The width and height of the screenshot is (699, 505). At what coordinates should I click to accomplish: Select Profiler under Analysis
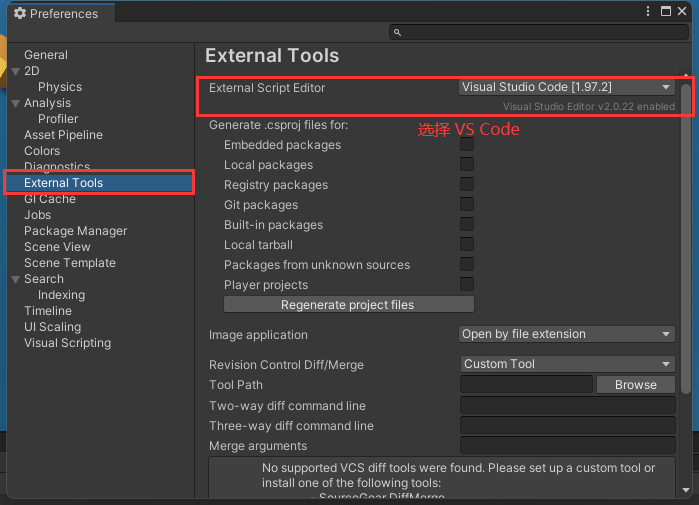point(58,119)
